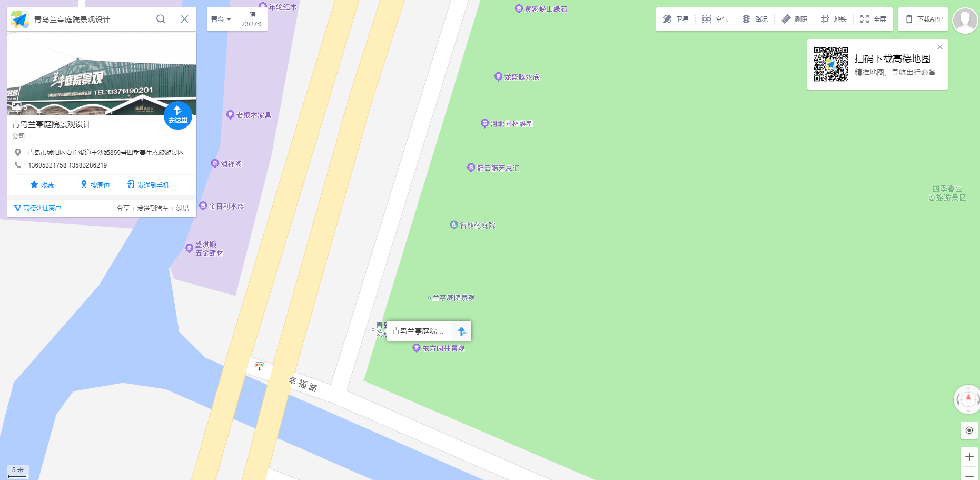The width and height of the screenshot is (980, 480).
Task: Click 发送到手机 link
Action: (149, 185)
